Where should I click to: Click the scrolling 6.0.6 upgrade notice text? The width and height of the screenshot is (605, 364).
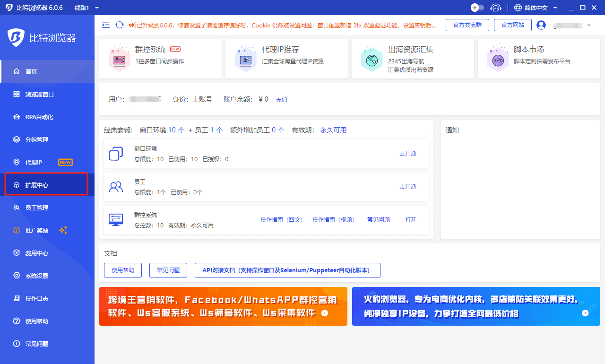coord(286,25)
